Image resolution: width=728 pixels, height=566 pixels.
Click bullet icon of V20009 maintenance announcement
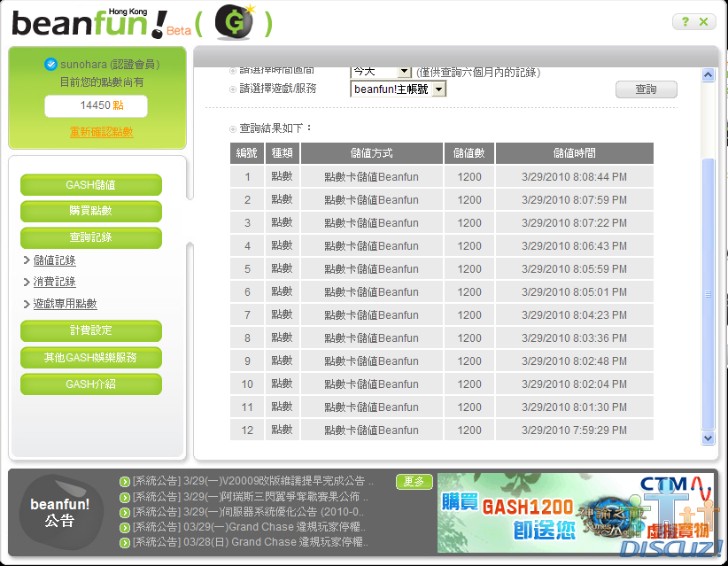(x=124, y=482)
